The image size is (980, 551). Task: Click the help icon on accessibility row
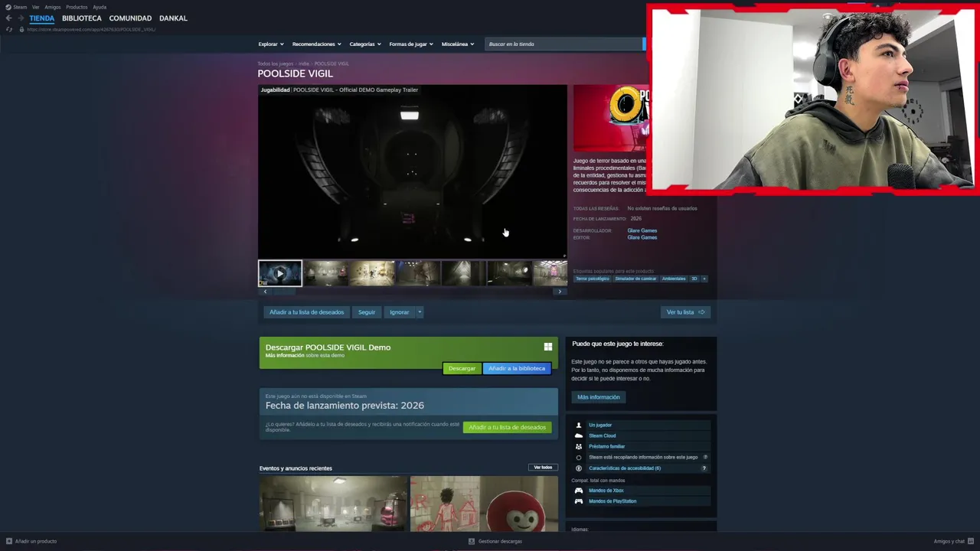(704, 468)
